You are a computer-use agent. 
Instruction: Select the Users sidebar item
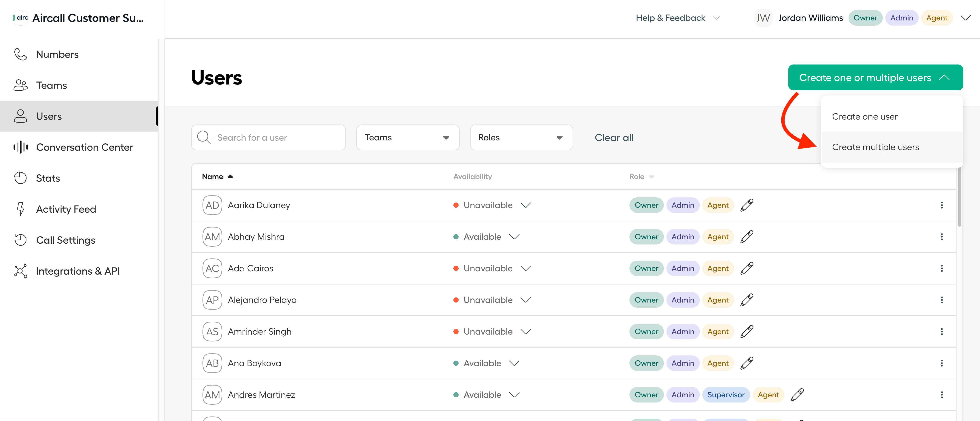pos(79,116)
